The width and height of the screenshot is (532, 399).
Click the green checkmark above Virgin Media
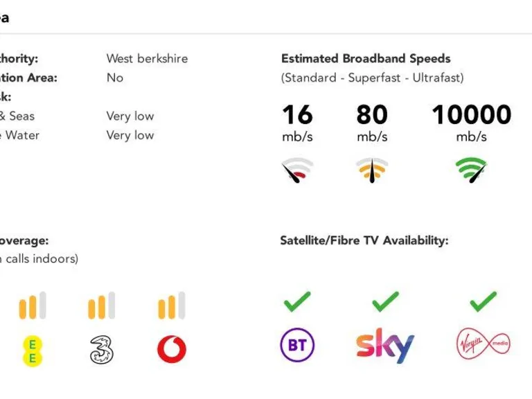[483, 301]
